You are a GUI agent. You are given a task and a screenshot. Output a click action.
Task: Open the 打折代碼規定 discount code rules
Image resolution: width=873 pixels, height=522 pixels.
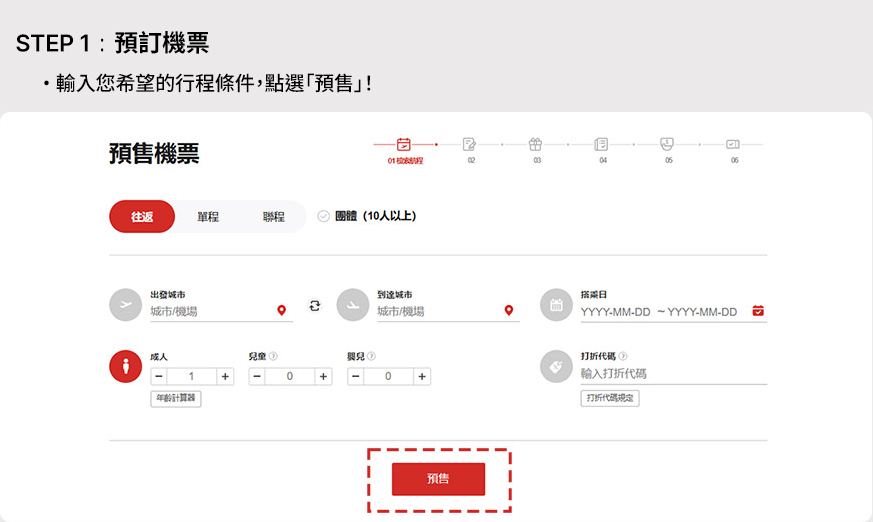610,398
